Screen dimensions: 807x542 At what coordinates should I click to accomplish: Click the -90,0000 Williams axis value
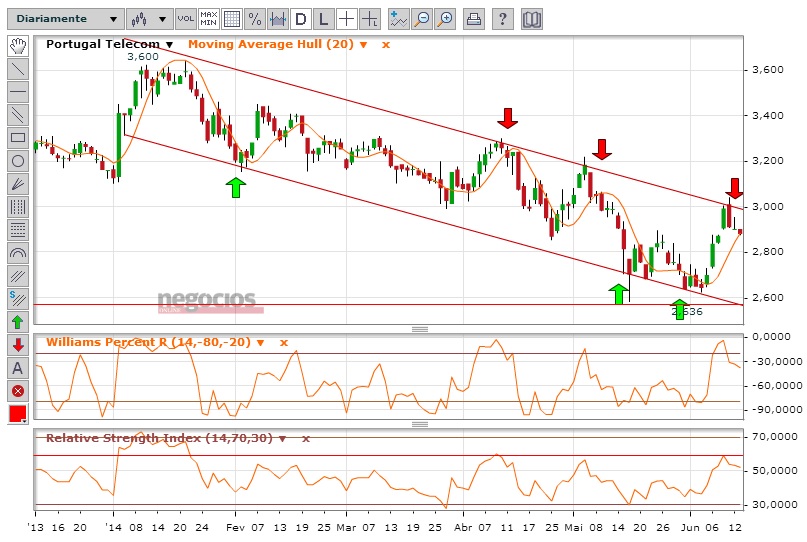pyautogui.click(x=775, y=410)
